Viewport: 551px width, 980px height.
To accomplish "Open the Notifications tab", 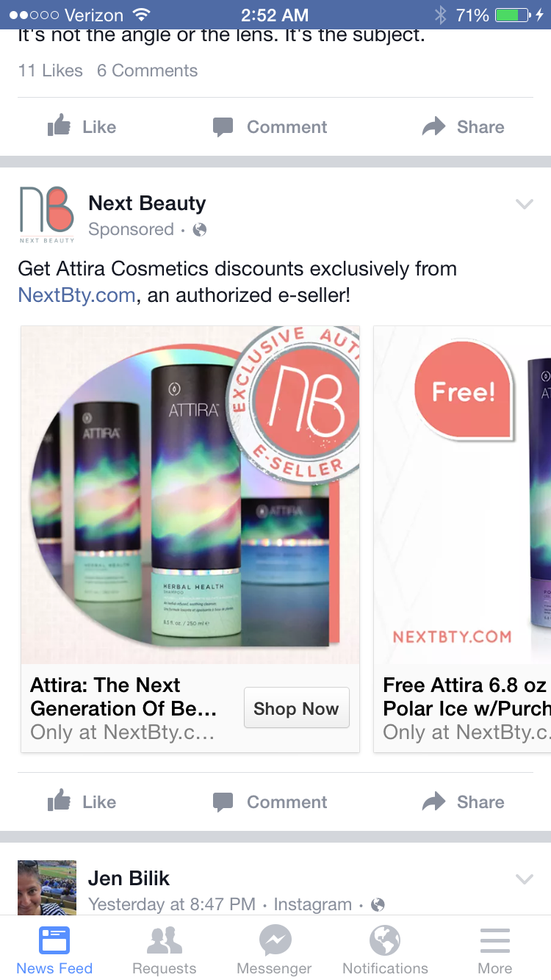I will pyautogui.click(x=385, y=949).
